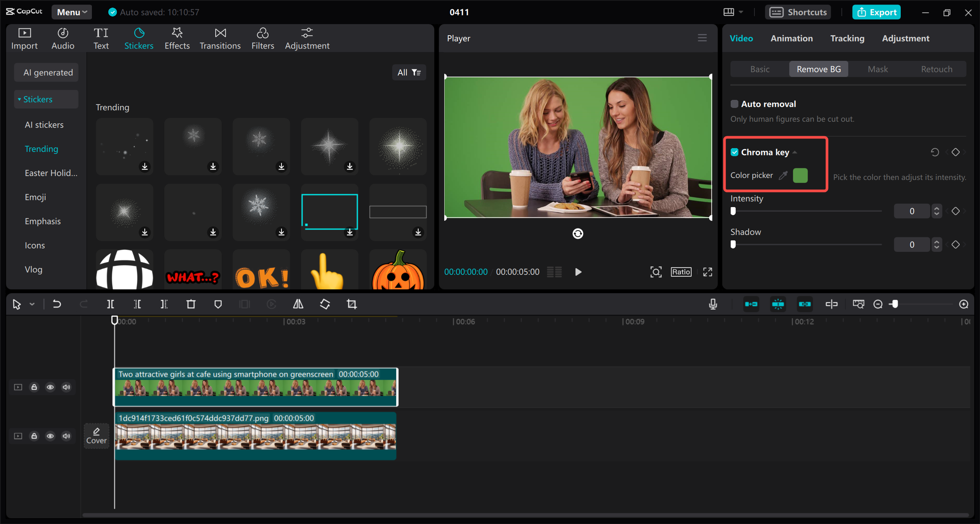Hide the image track with the eye toggle

(50, 436)
